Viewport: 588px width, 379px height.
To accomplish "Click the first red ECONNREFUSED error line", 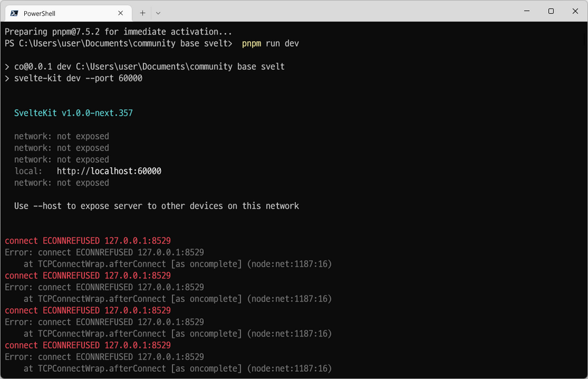I will 88,240.
